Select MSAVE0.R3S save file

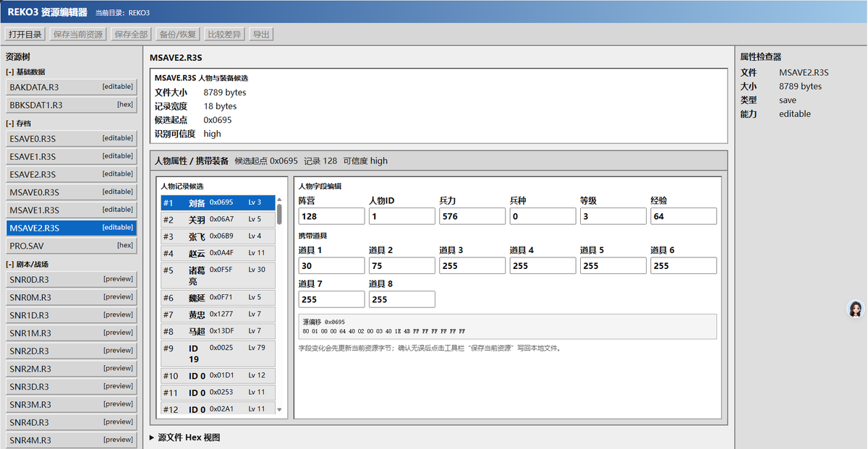tap(71, 192)
